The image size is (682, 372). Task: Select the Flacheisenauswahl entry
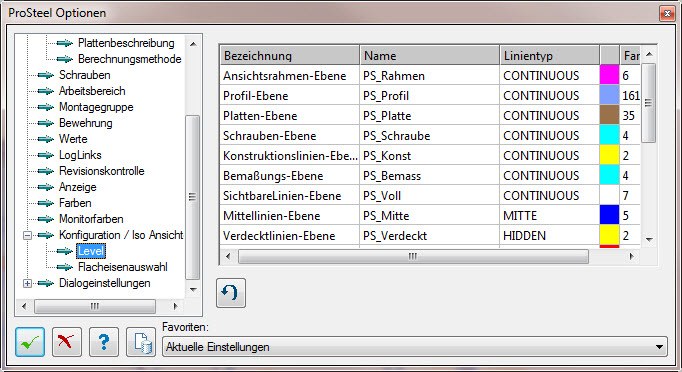[x=123, y=267]
